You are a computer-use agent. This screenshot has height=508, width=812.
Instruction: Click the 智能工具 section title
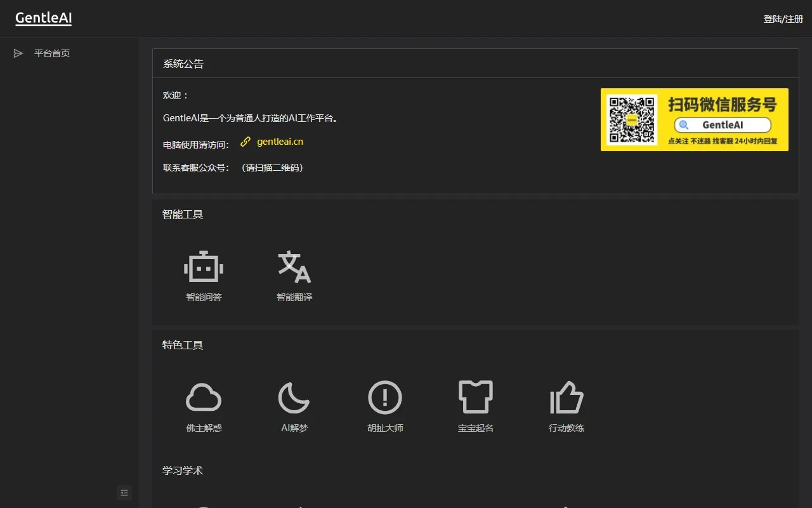(x=183, y=214)
